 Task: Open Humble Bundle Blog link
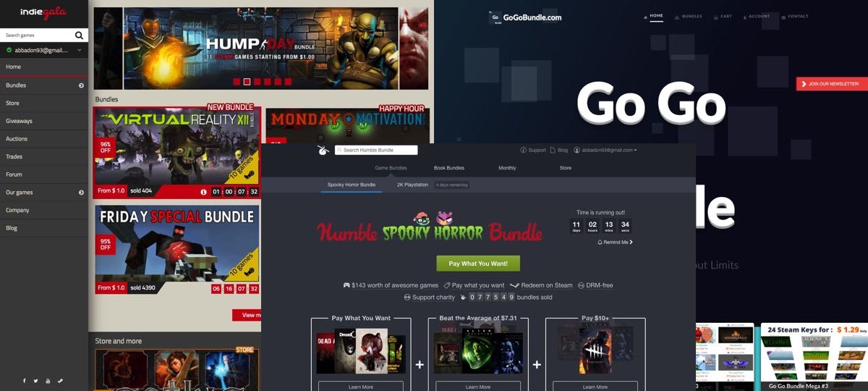point(559,150)
